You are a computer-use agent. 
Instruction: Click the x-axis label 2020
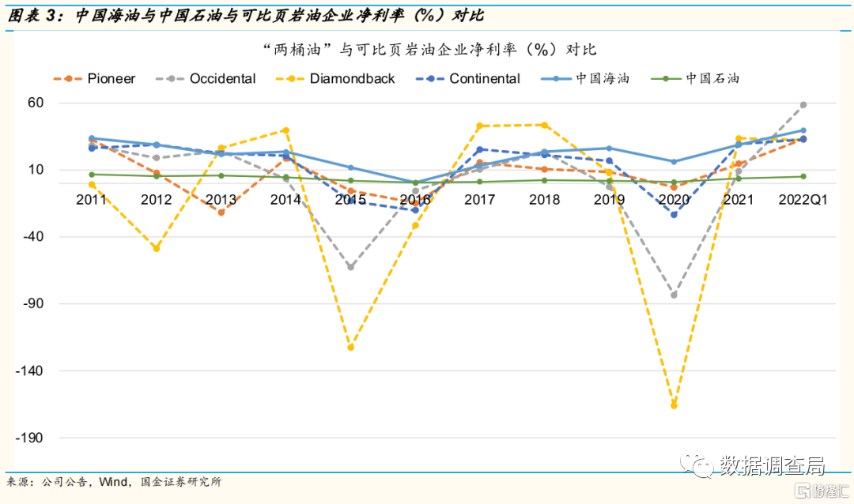(675, 200)
